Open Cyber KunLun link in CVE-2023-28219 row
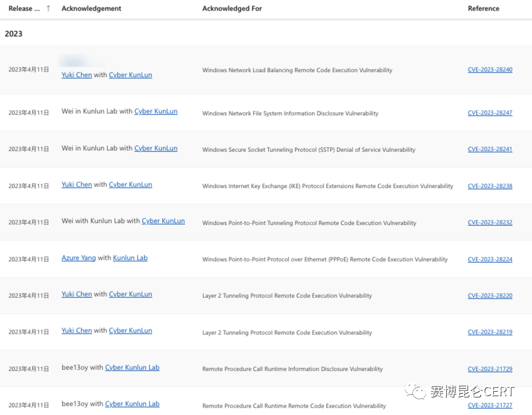 click(x=130, y=330)
